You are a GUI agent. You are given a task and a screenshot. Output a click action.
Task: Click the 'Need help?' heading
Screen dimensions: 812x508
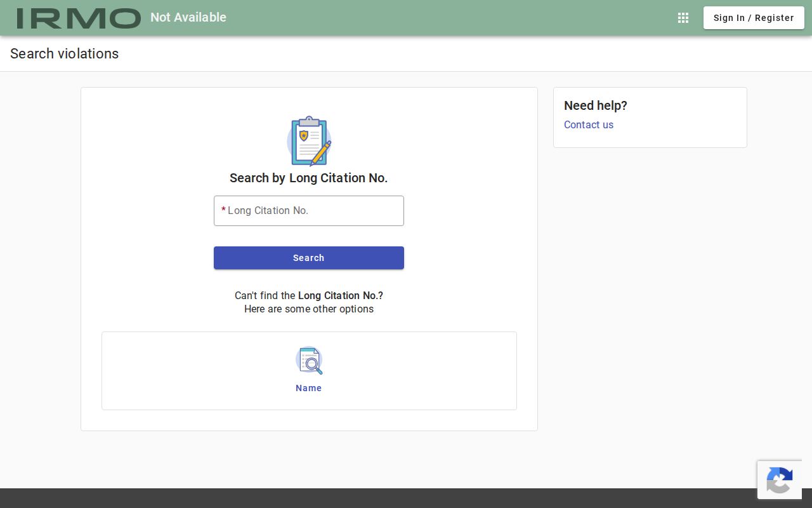[x=596, y=105]
